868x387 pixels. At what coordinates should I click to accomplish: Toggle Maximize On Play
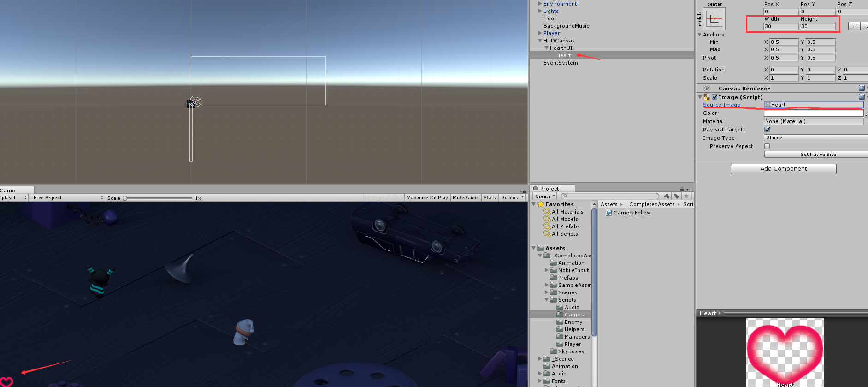[x=427, y=197]
